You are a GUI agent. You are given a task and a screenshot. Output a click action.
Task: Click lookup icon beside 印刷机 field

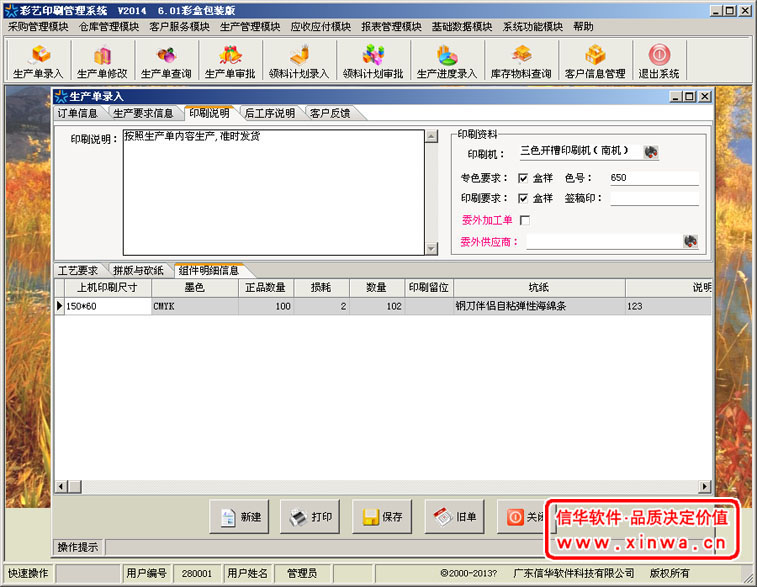click(x=650, y=152)
